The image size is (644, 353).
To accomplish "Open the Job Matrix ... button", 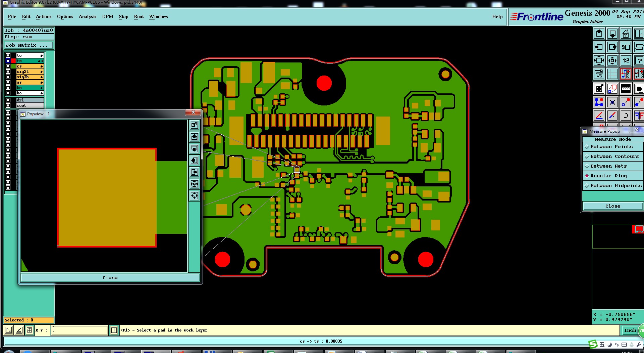I will [29, 45].
